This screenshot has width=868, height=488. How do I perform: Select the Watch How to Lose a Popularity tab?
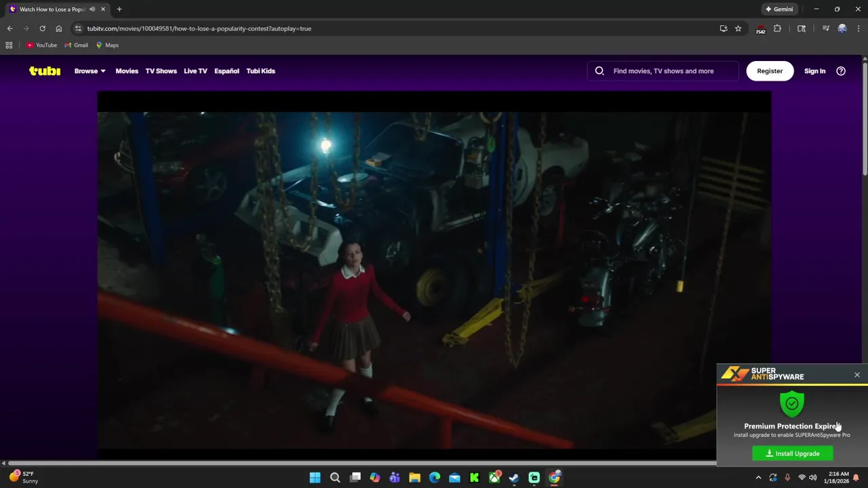coord(58,9)
